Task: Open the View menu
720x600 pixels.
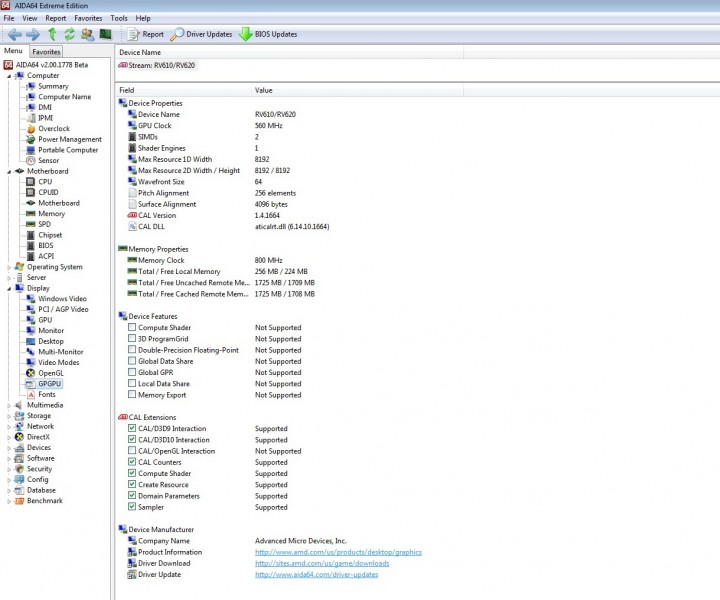Action: [x=29, y=18]
